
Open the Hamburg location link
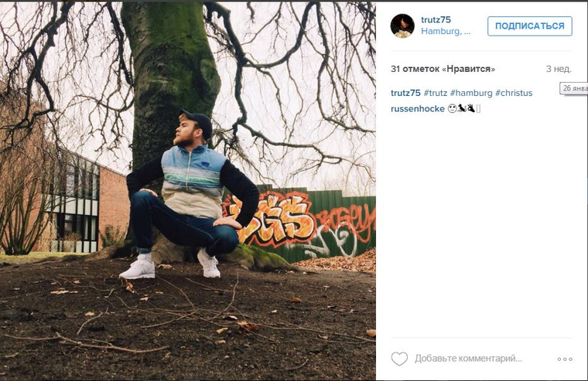coord(446,31)
